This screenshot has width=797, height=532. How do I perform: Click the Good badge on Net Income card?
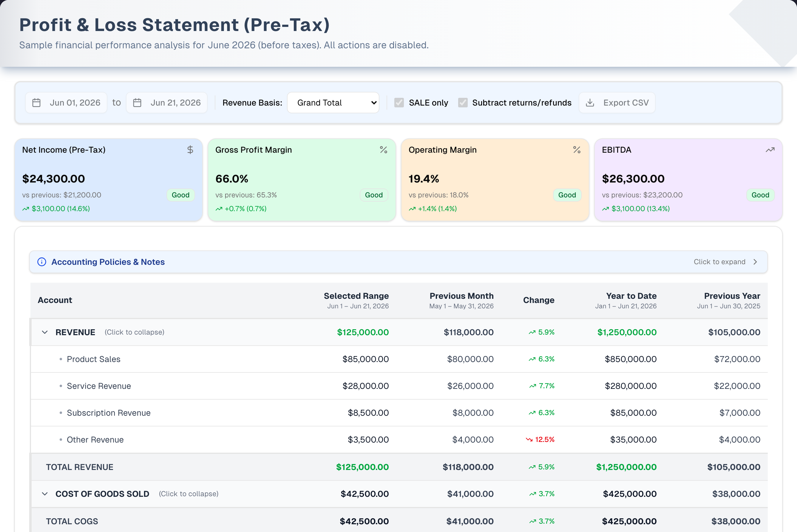(180, 195)
